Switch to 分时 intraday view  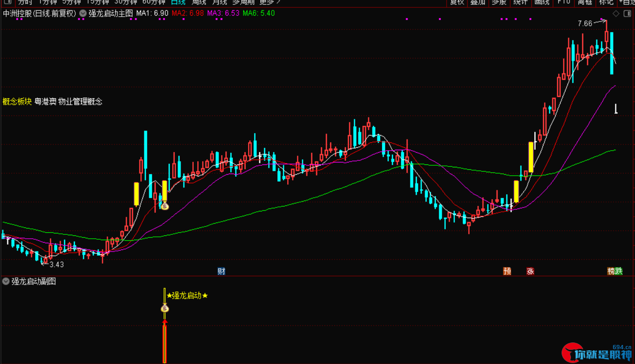24,2
